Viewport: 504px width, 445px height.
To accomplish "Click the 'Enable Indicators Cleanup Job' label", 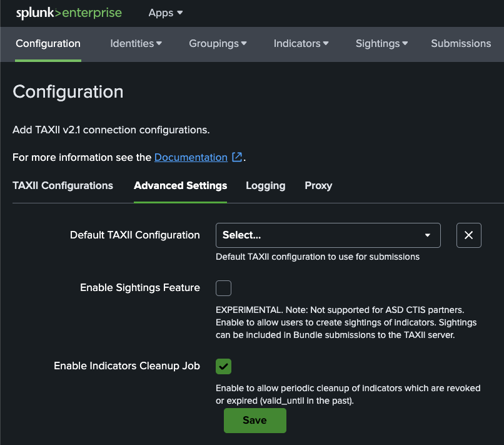I will [x=127, y=366].
